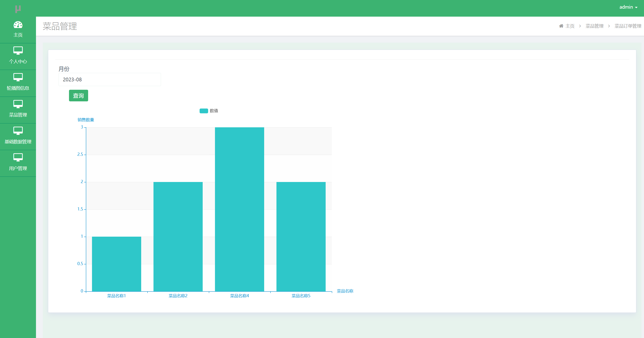Click the monitor icon above 轮播图信息

tap(18, 77)
